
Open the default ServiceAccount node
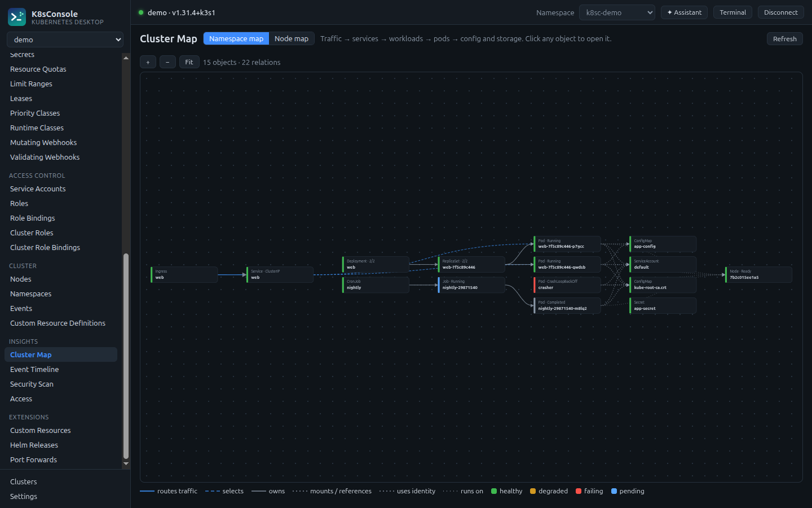(663, 264)
